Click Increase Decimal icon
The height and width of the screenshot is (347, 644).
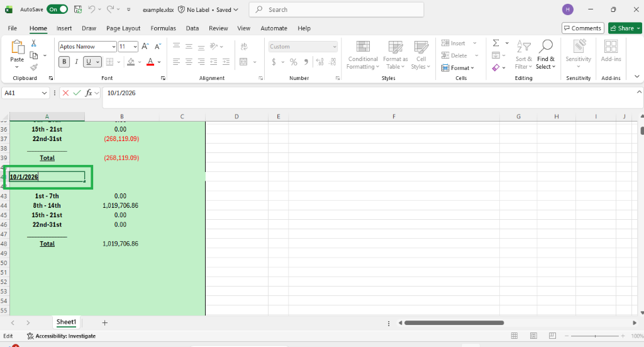[320, 62]
